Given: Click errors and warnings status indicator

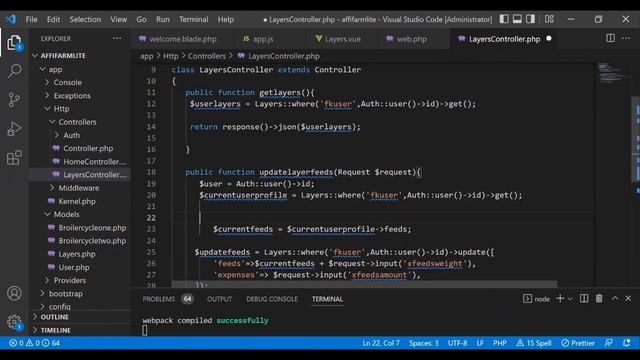Looking at the screenshot, I should click(x=34, y=343).
